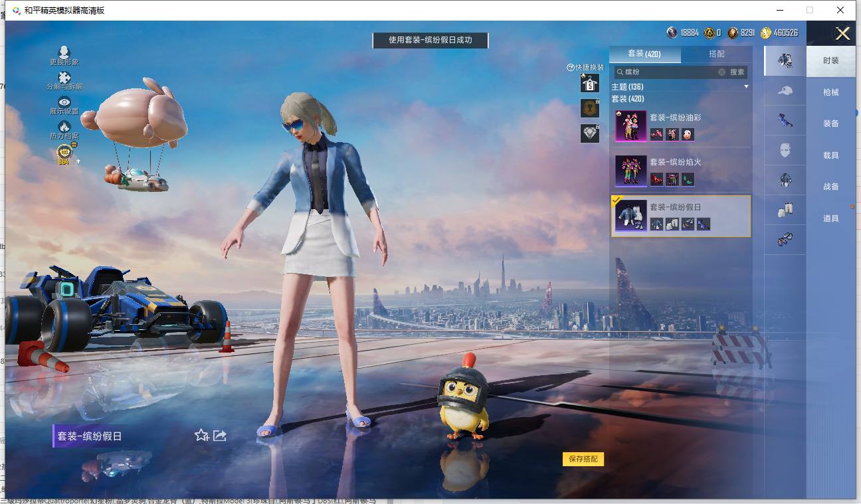861x504 pixels.
Task: Open the 装备 equipment menu tab
Action: 830,124
